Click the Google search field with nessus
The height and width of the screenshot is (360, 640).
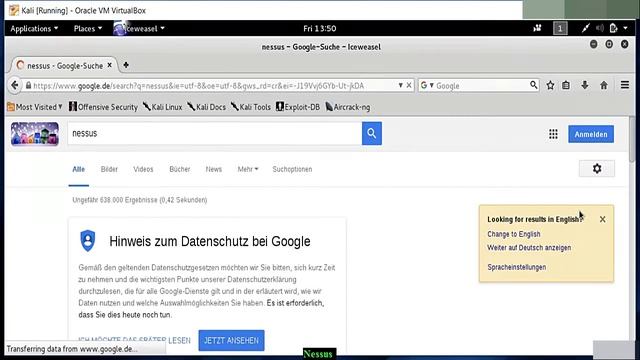click(x=215, y=133)
